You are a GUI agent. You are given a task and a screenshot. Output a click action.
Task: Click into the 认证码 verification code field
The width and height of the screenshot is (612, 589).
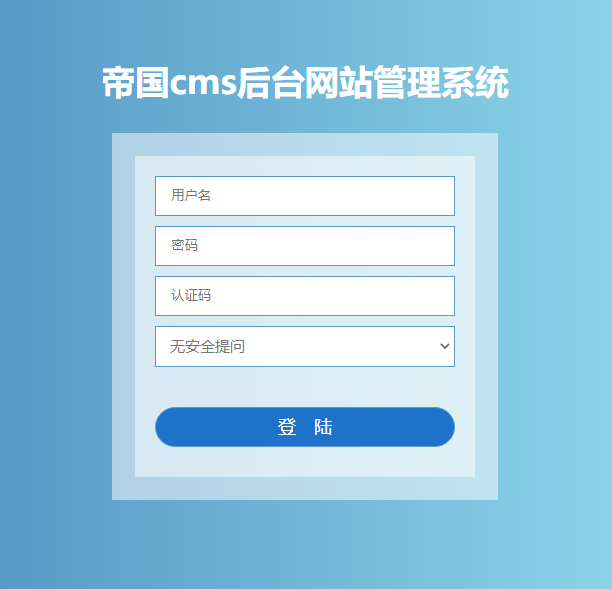pos(305,296)
